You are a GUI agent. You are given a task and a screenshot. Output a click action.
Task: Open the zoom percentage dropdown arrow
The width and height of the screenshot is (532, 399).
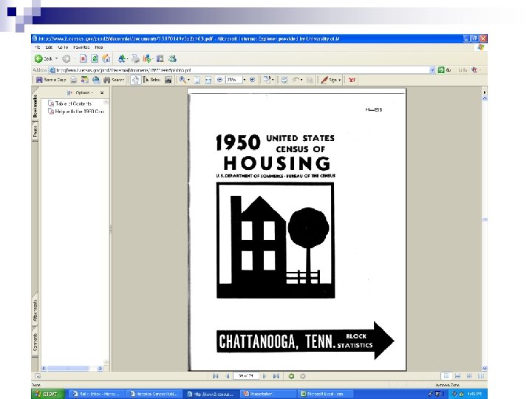tap(245, 80)
